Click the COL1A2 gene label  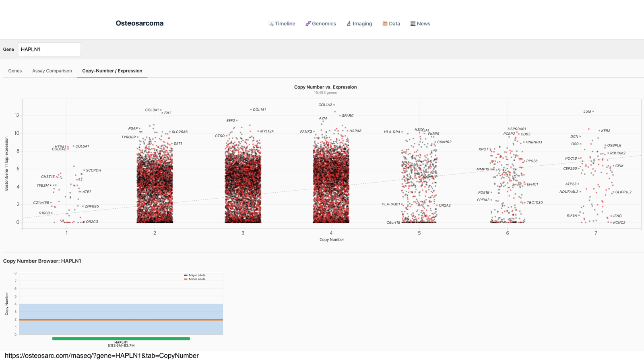pos(325,105)
